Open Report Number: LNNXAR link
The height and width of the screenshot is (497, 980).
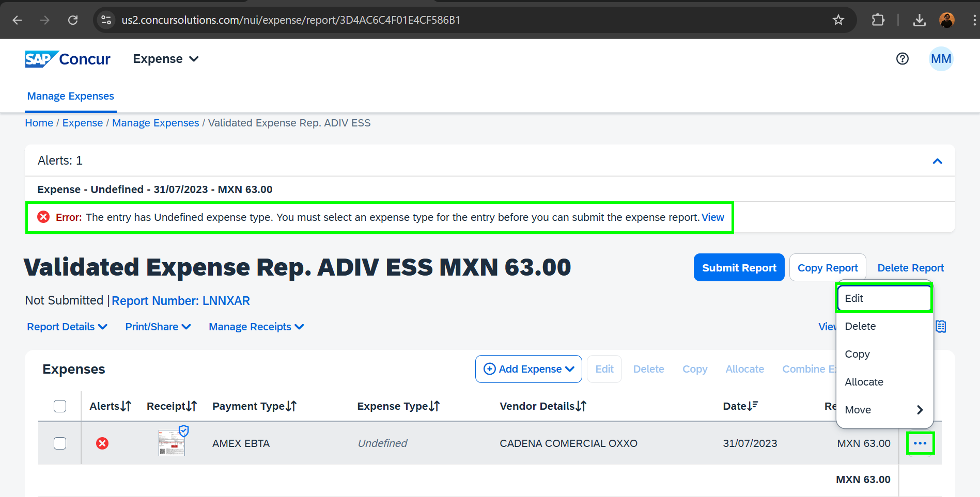[181, 301]
